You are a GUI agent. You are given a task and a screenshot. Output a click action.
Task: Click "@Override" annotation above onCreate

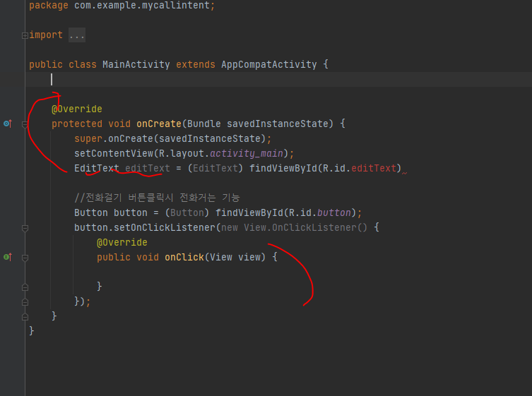77,109
